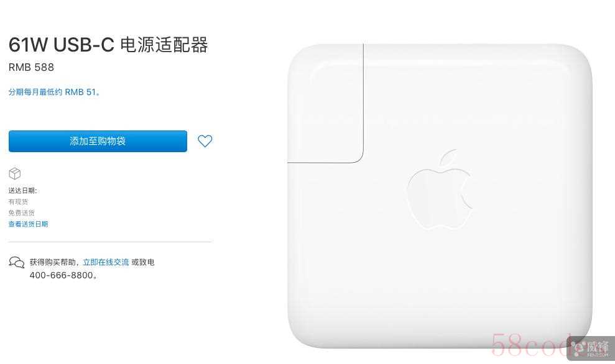The height and width of the screenshot is (364, 615).
Task: Click the 获得购买帮助 help text
Action: [53, 262]
